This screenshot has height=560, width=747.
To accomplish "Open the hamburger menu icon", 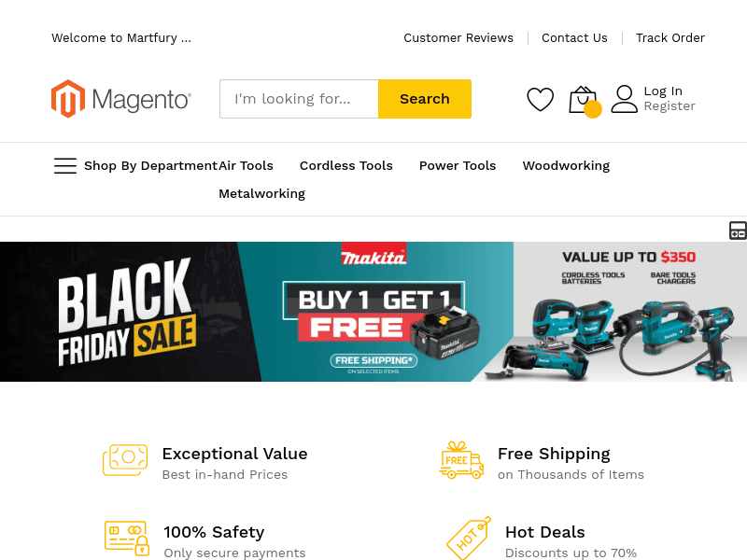I will coord(65,166).
